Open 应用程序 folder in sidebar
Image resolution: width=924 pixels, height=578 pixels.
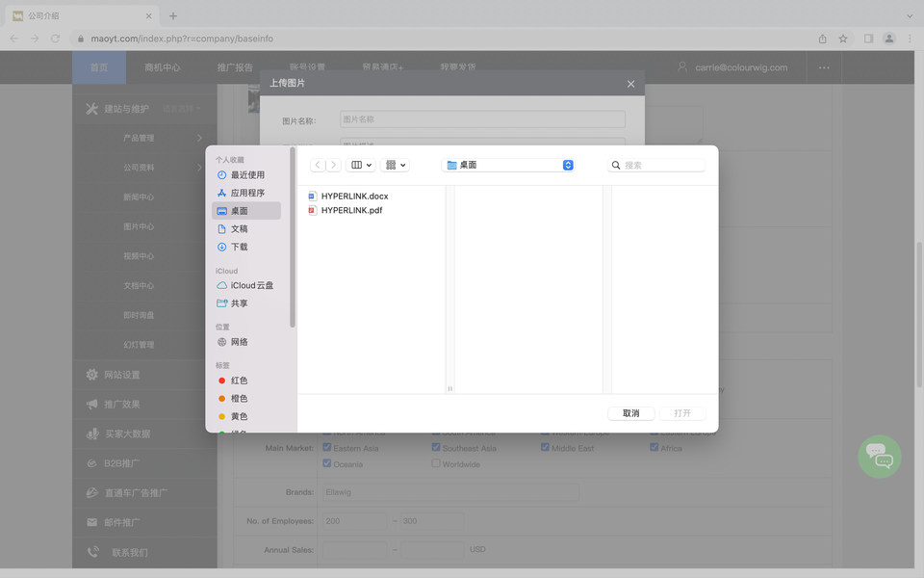point(246,193)
